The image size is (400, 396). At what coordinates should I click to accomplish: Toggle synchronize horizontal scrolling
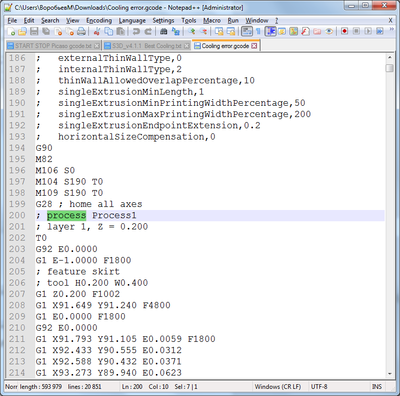coord(231,32)
